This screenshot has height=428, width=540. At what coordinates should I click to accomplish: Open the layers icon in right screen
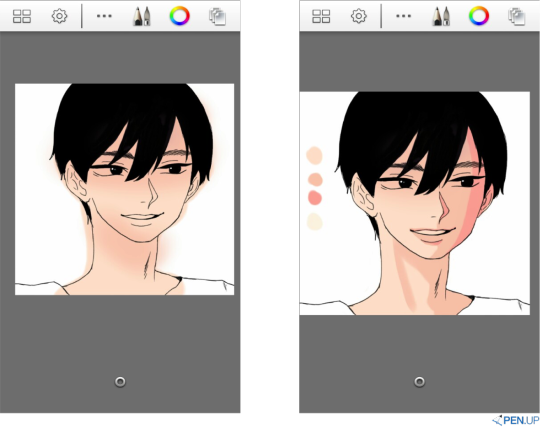[517, 17]
